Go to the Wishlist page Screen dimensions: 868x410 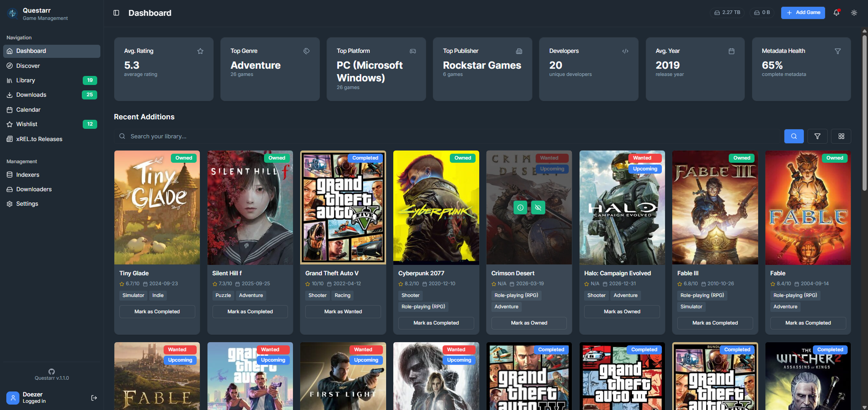coord(27,124)
